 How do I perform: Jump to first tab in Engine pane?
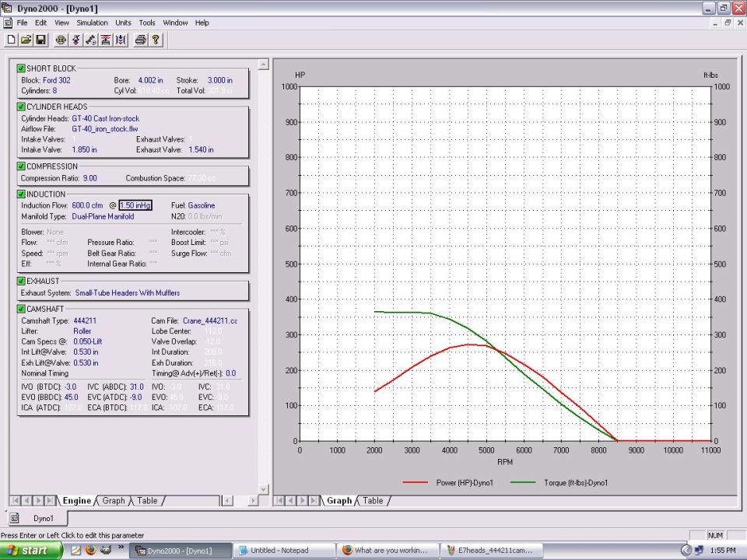click(16, 500)
